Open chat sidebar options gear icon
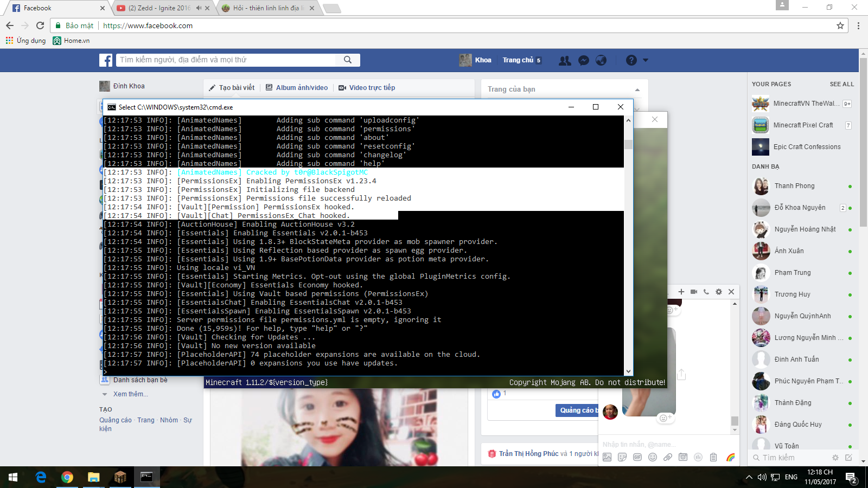 click(835, 458)
